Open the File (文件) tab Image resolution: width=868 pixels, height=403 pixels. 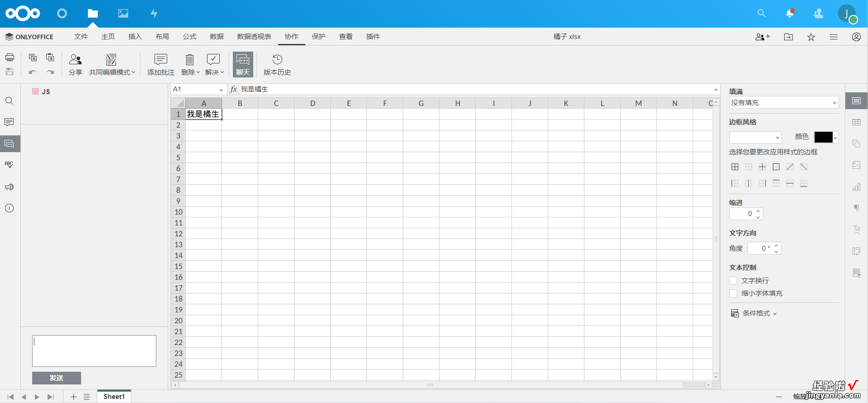coord(81,37)
